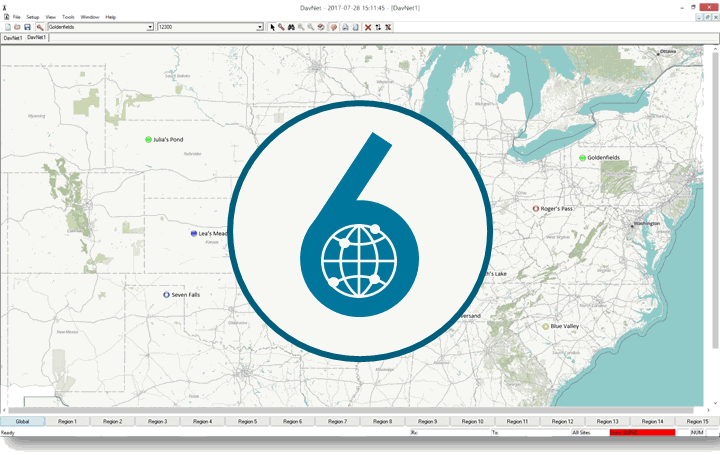
Task: Select the green Julia's Pond site marker
Action: pyautogui.click(x=148, y=140)
